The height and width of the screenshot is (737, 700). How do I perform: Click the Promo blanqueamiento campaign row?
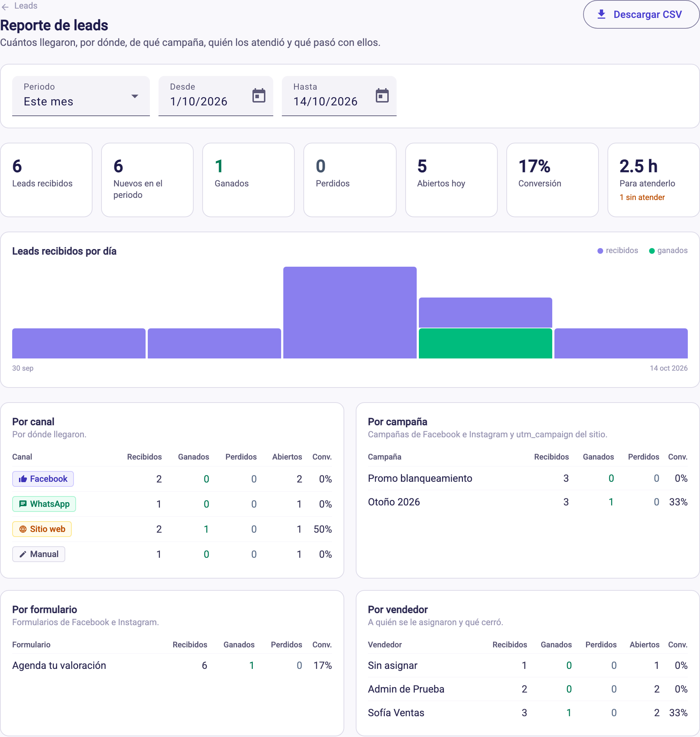pos(528,478)
